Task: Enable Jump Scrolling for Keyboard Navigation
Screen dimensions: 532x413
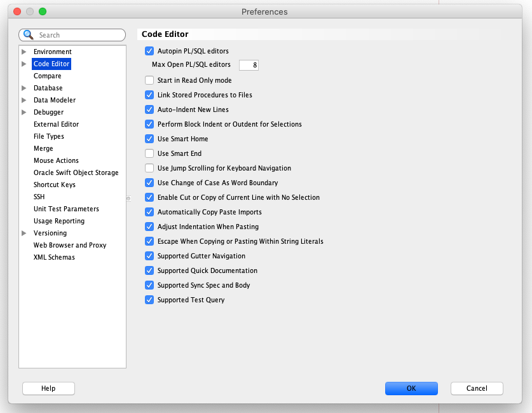Action: (x=149, y=168)
